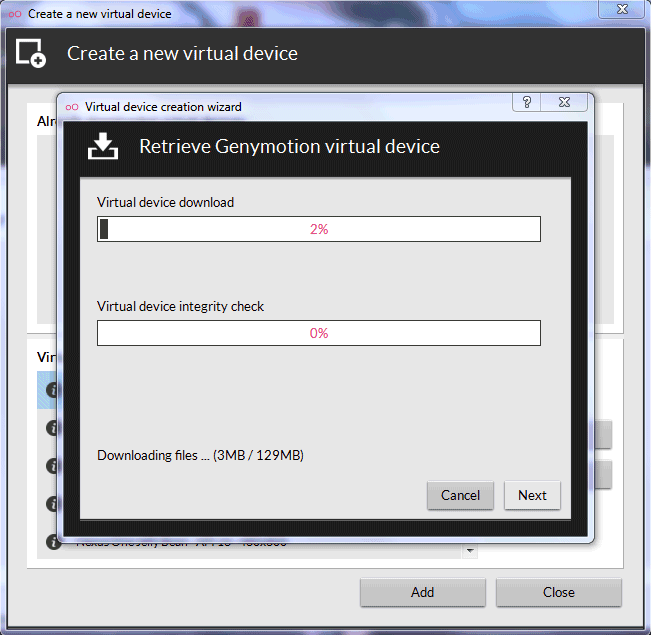Click Genymotion logo in wizard title bar
The image size is (651, 635).
click(72, 107)
